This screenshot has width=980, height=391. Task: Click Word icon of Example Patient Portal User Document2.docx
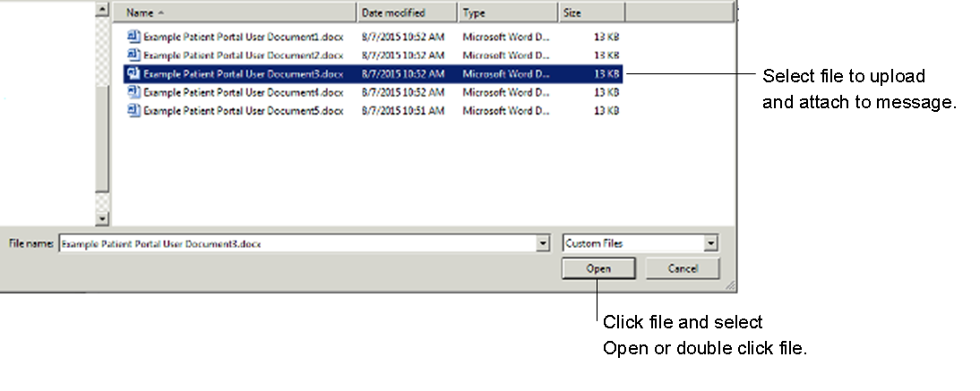133,55
